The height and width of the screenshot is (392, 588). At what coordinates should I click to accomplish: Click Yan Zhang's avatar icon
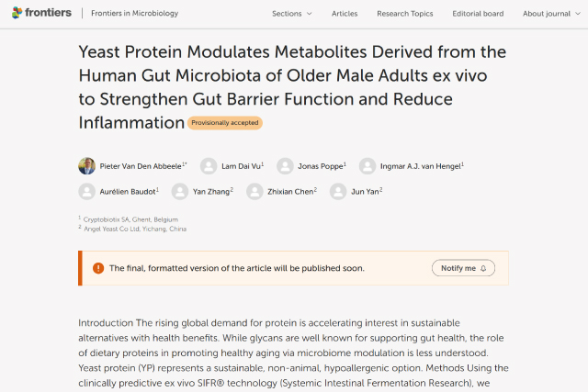point(179,191)
